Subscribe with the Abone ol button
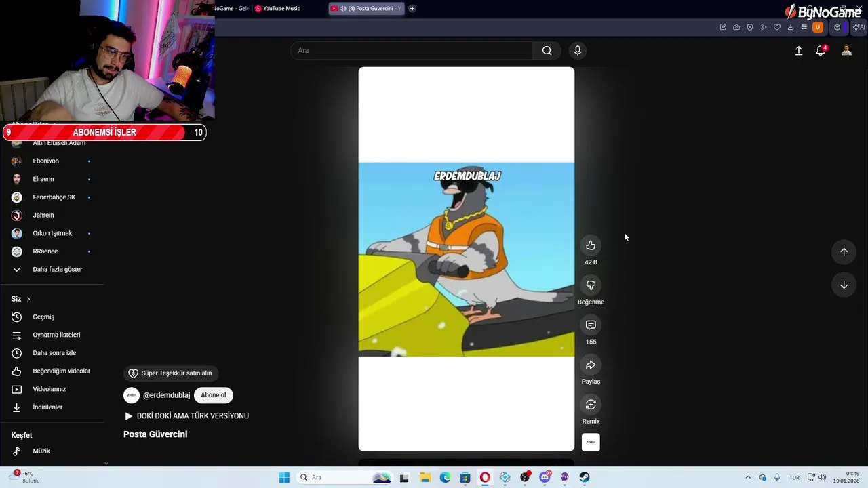This screenshot has height=488, width=868. [214, 395]
